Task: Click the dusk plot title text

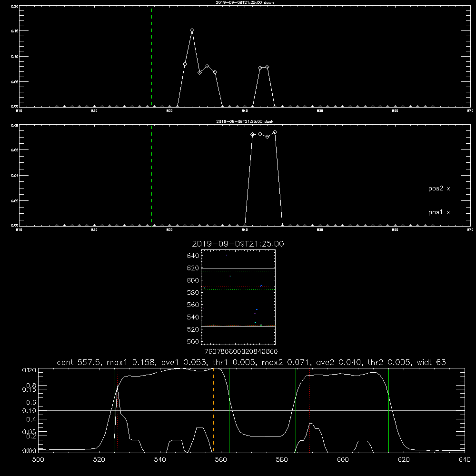Action: click(x=245, y=121)
